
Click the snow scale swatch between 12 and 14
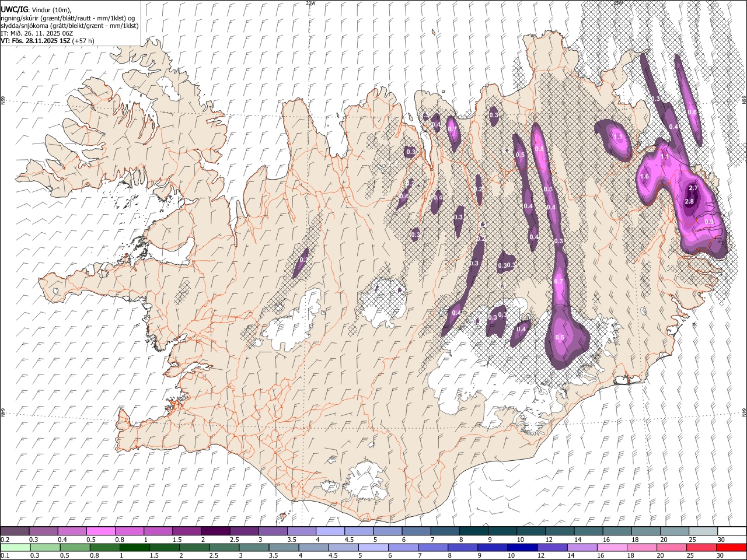click(x=559, y=531)
